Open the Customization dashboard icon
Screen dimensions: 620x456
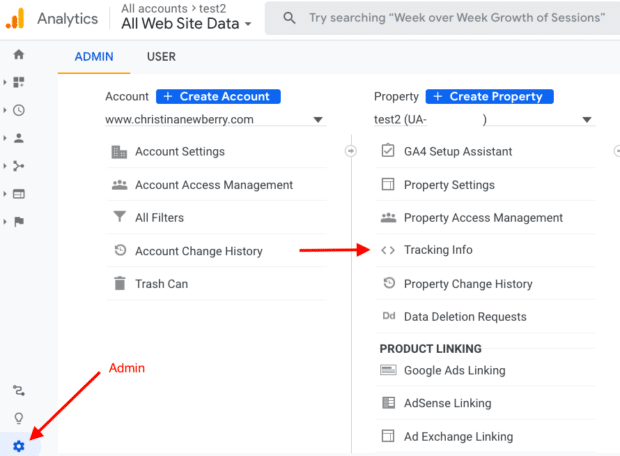(x=18, y=82)
